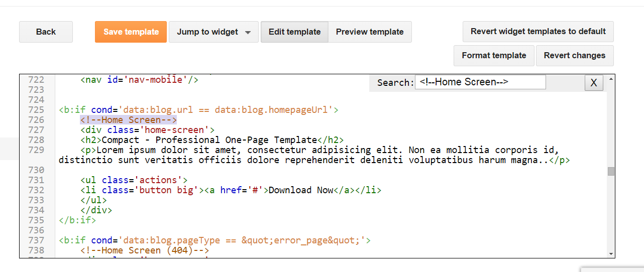Click the Back button
This screenshot has width=644, height=272.
(46, 32)
